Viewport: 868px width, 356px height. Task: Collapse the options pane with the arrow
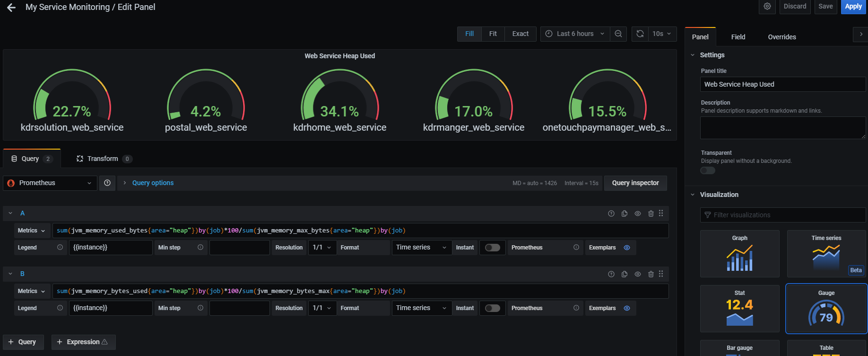point(861,34)
